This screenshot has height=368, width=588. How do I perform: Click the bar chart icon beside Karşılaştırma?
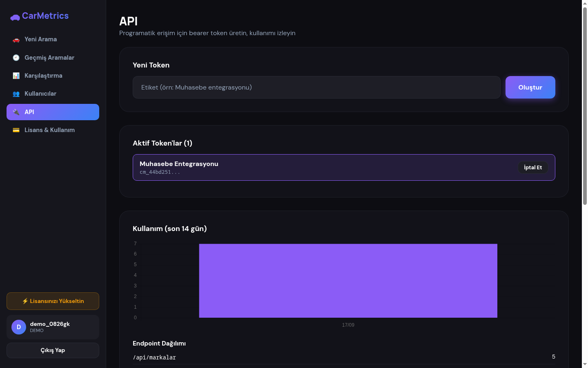point(16,76)
